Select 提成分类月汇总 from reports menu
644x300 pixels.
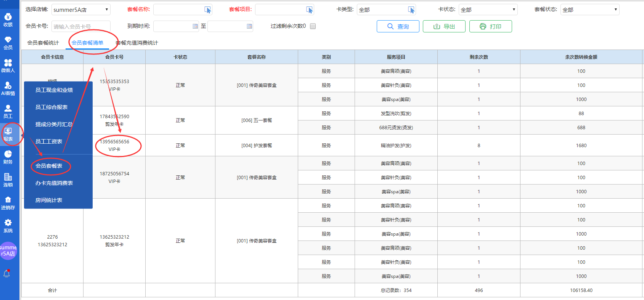(x=54, y=124)
